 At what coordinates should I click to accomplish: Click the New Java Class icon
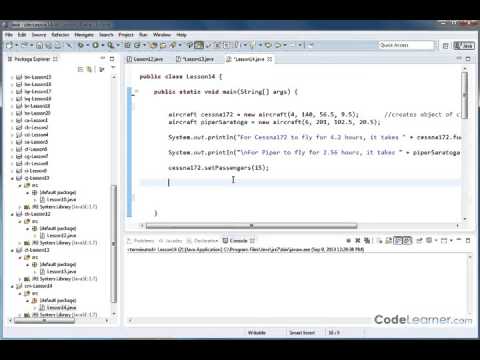point(137,45)
